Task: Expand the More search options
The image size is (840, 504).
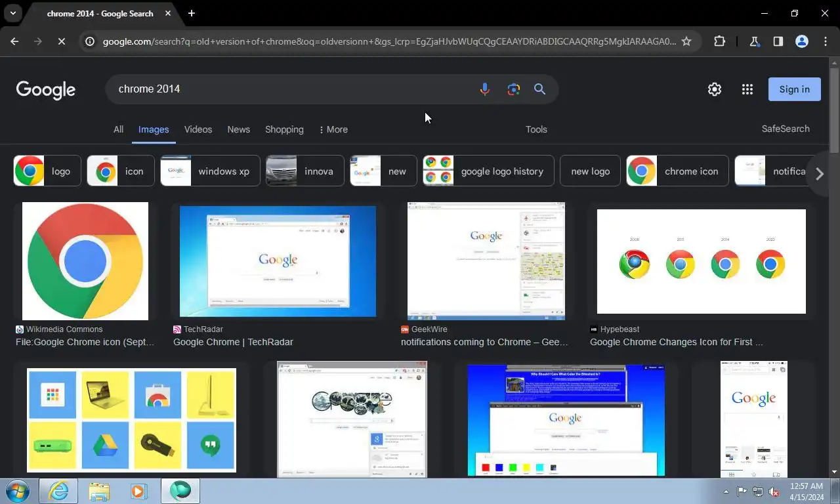Action: [x=333, y=129]
